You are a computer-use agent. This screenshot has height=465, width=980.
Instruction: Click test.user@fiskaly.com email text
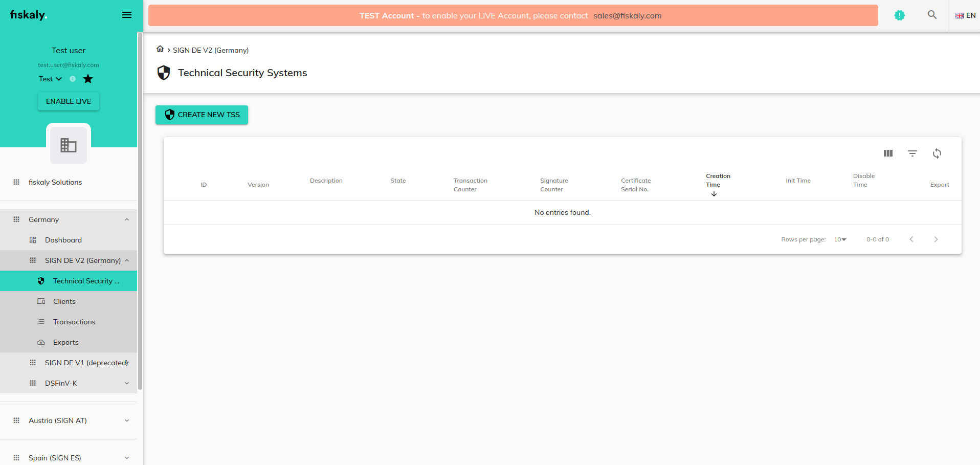click(69, 65)
